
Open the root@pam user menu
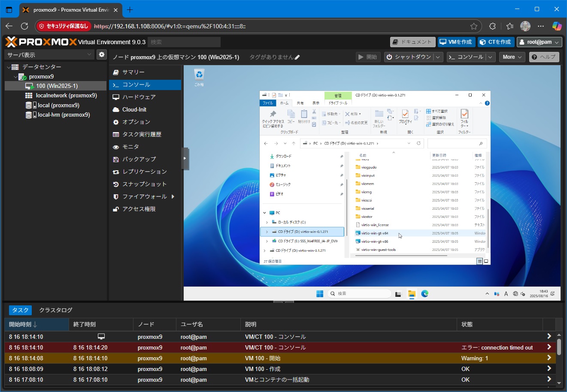(x=539, y=42)
